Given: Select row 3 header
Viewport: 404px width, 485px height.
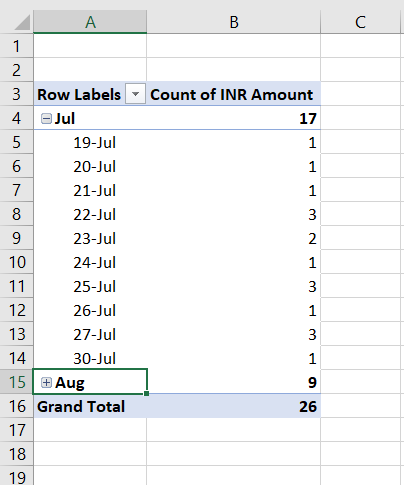Looking at the screenshot, I should (16, 94).
